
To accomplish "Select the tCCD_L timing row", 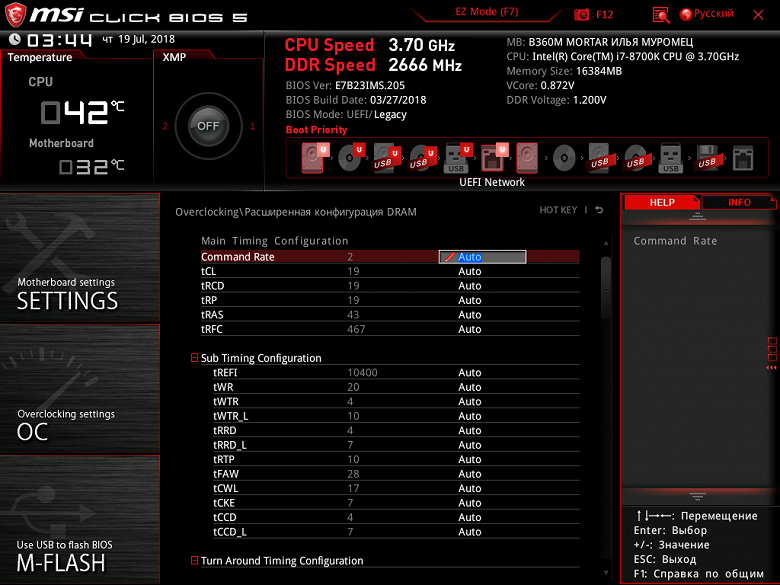I will (396, 531).
